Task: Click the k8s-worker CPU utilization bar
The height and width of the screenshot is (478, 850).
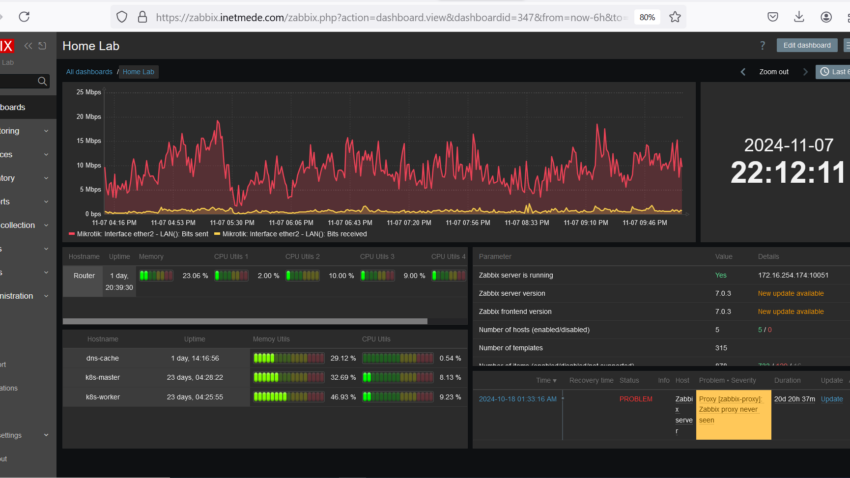Action: click(x=398, y=397)
